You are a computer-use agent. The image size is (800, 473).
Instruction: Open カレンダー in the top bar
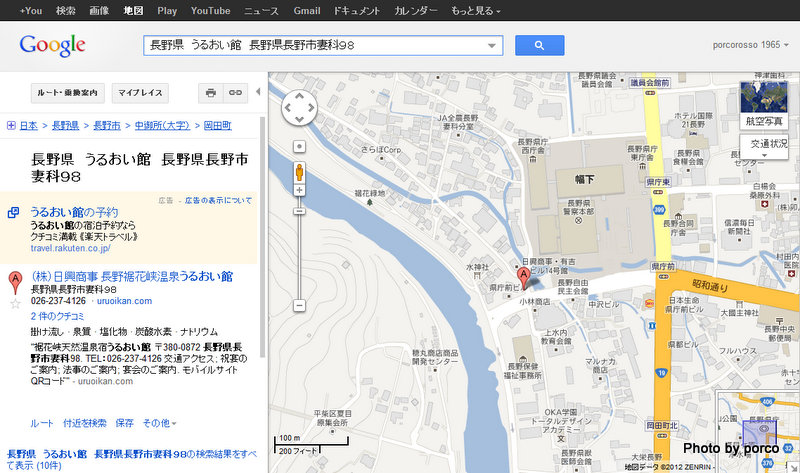click(415, 11)
